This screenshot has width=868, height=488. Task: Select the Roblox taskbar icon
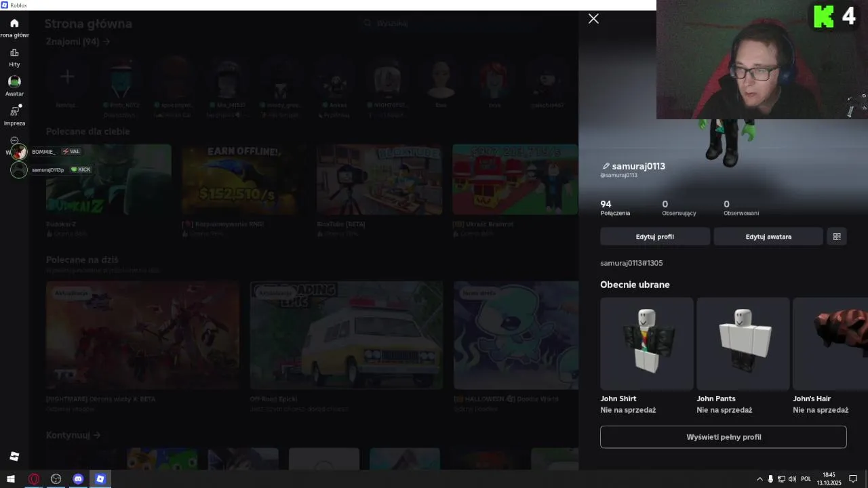pyautogui.click(x=100, y=479)
